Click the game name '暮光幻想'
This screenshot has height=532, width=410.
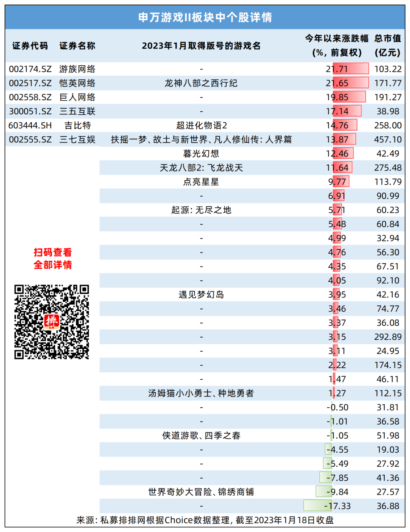201,153
